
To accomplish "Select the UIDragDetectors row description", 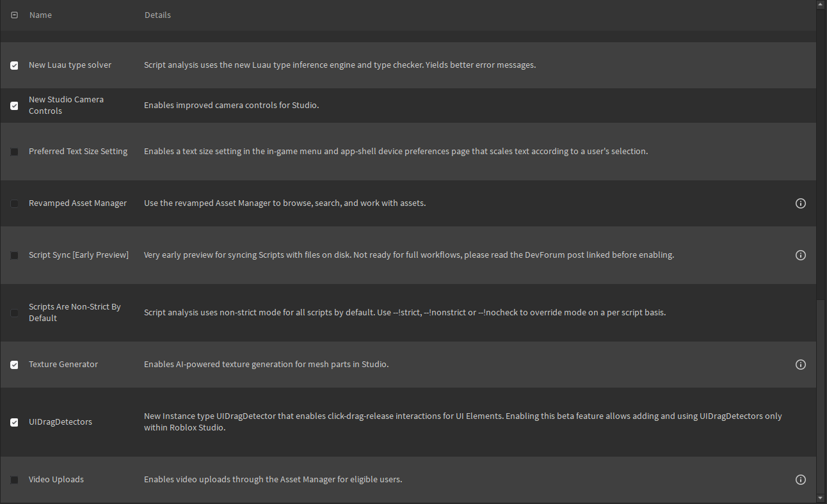I will 463,421.
